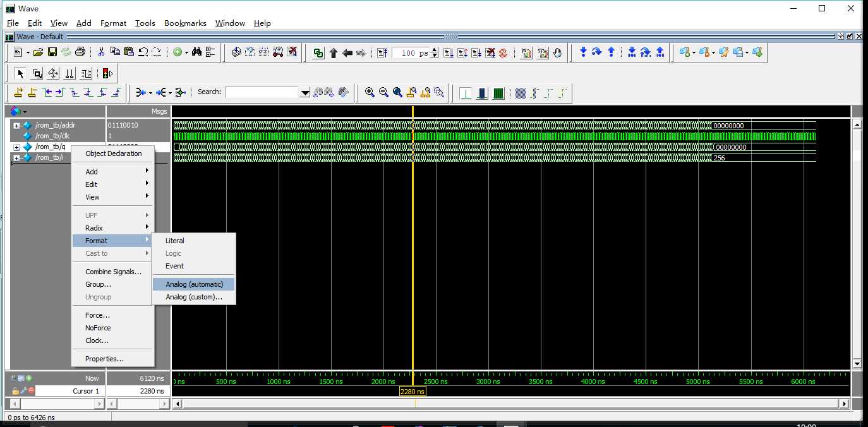This screenshot has height=427, width=868.
Task: Toggle the Edit Mode button in mode toolbar
Action: (86, 73)
